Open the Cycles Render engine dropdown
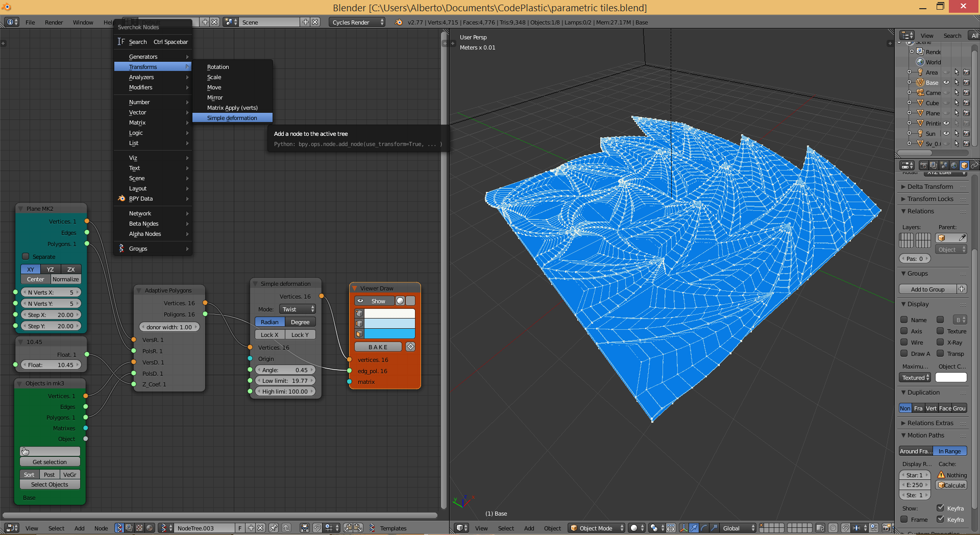This screenshot has height=535, width=980. tap(357, 22)
